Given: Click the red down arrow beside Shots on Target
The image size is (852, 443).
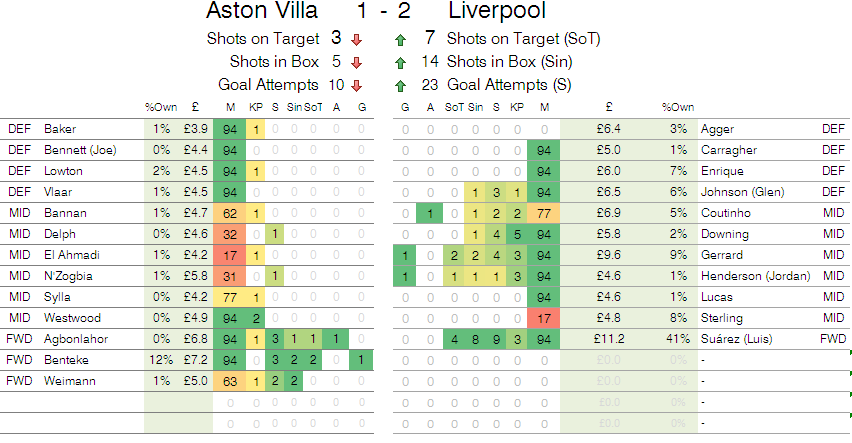Looking at the screenshot, I should coord(356,40).
